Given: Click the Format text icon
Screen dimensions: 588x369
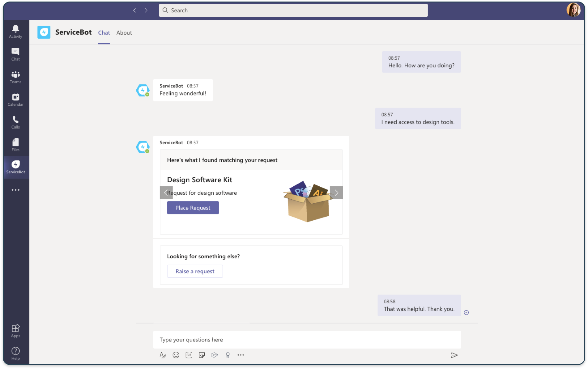Looking at the screenshot, I should click(163, 355).
